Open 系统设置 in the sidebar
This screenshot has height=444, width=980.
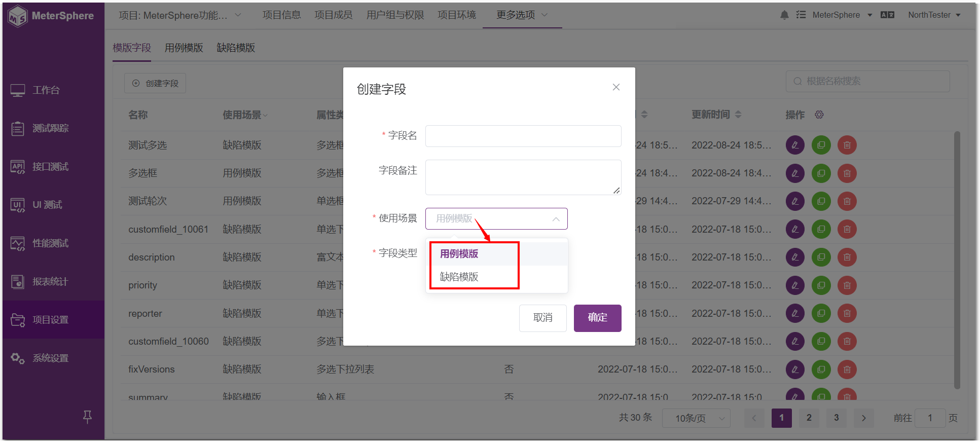pos(53,358)
